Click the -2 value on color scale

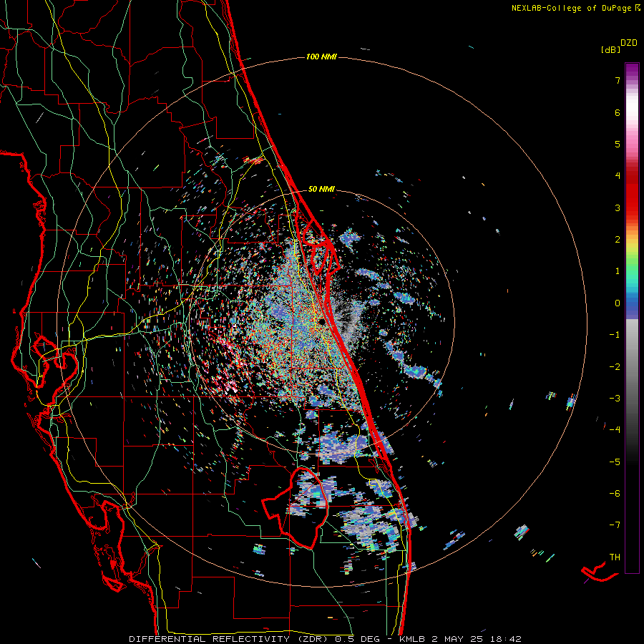coord(615,367)
